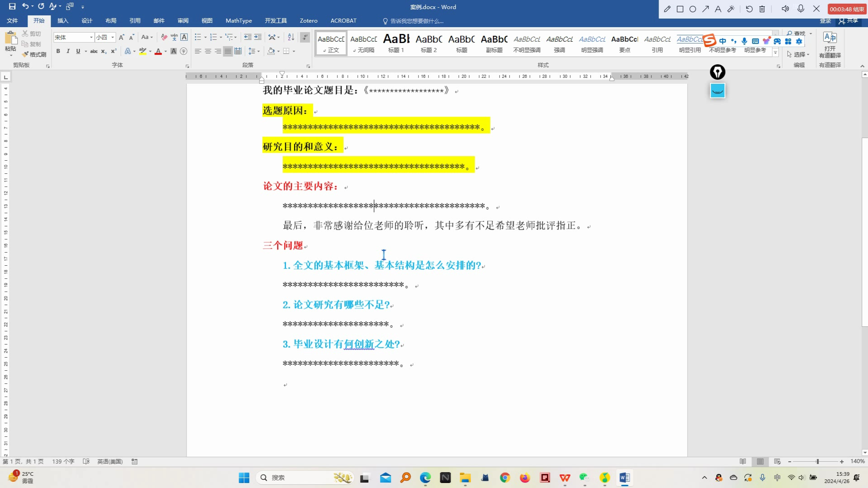Click the Word icon in the Windows taskbar
Viewport: 868px width, 488px height.
pos(624,478)
